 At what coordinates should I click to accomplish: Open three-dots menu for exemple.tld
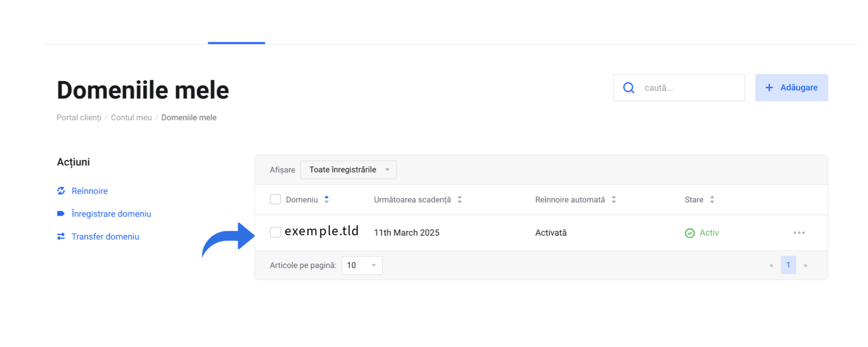point(799,233)
